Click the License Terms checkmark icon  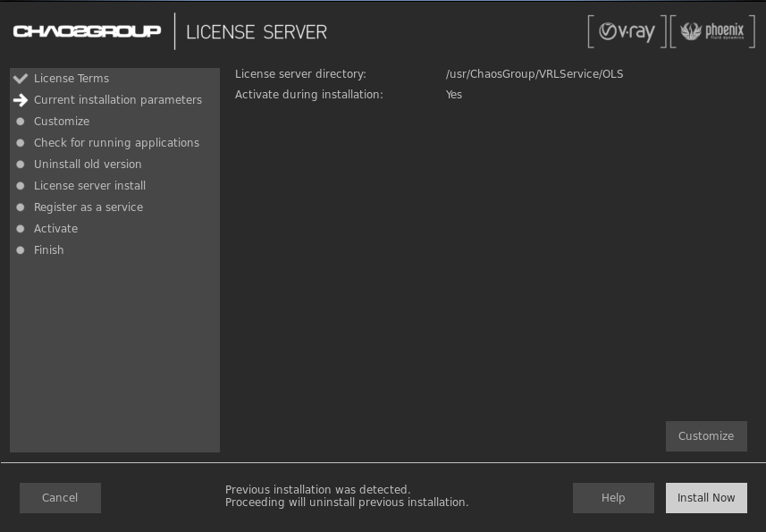tap(21, 78)
